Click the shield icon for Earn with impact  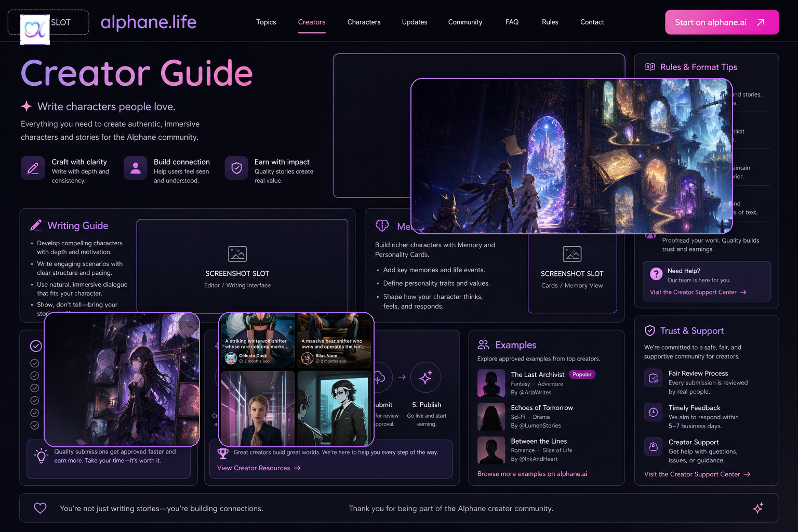coord(236,168)
